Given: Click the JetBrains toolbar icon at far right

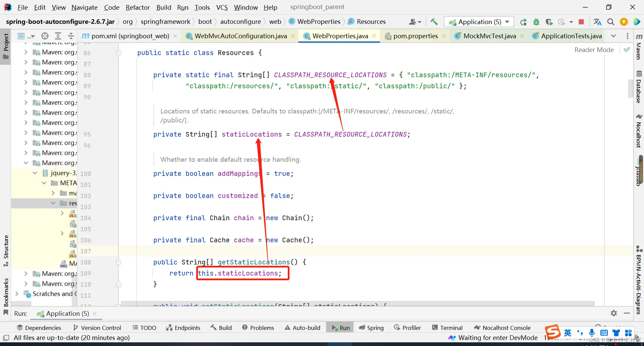Looking at the screenshot, I should [x=637, y=22].
